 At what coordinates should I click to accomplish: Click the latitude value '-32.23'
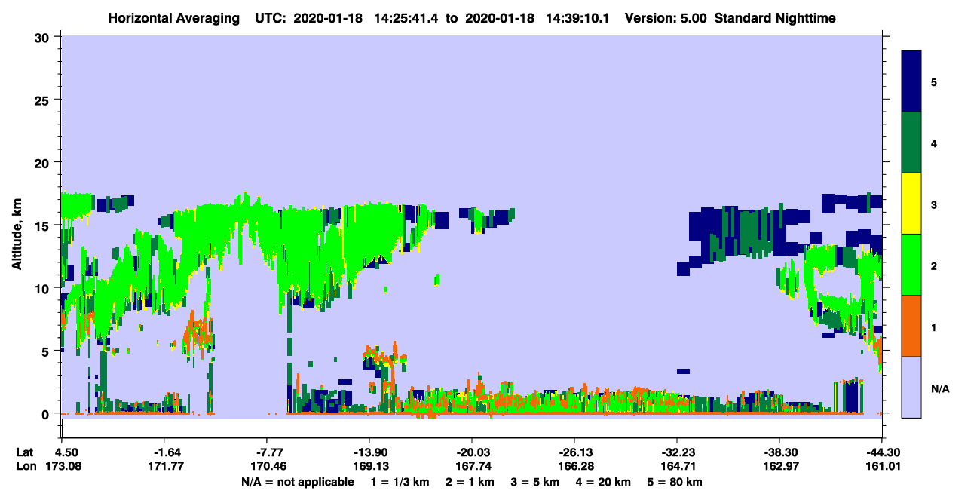(x=677, y=452)
